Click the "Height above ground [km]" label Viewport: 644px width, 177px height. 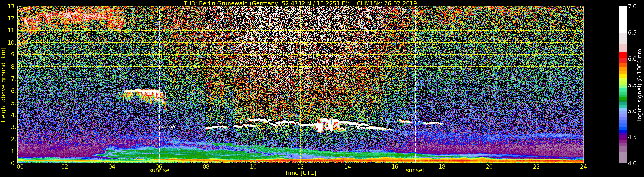click(x=3, y=85)
